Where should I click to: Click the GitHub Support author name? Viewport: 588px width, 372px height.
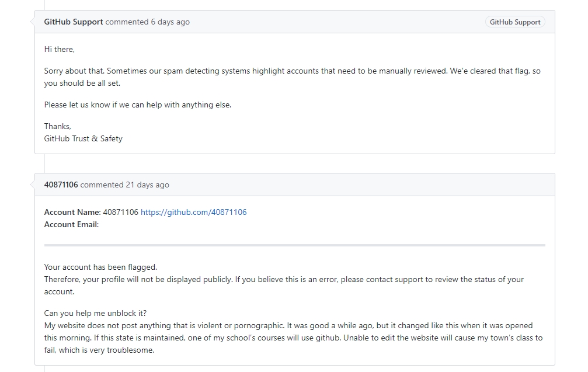coord(74,22)
